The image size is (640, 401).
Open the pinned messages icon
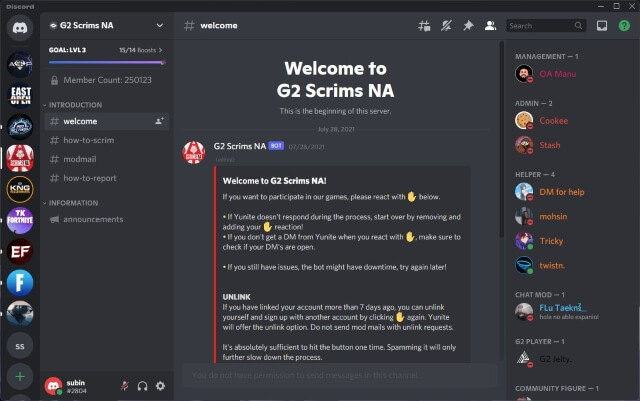pos(468,25)
